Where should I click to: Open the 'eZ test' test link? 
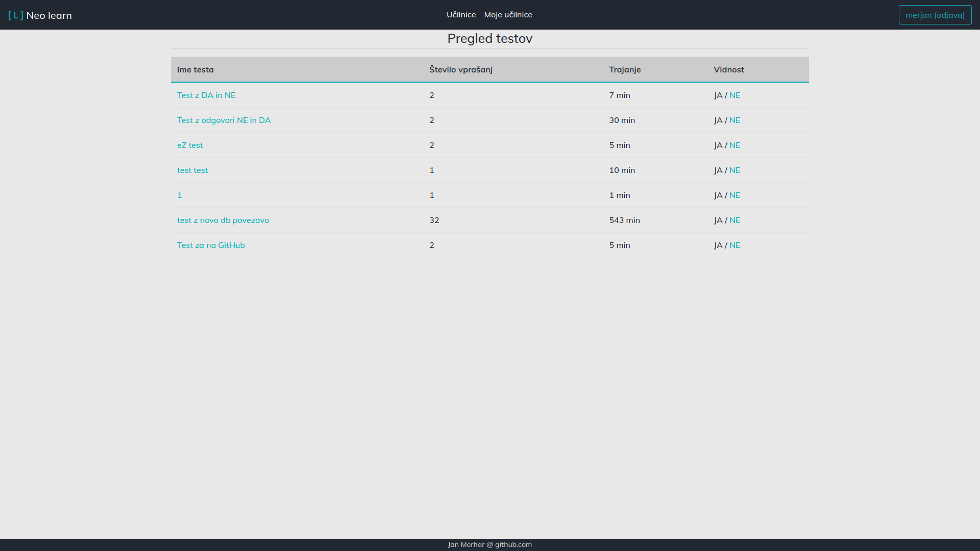pyautogui.click(x=190, y=145)
